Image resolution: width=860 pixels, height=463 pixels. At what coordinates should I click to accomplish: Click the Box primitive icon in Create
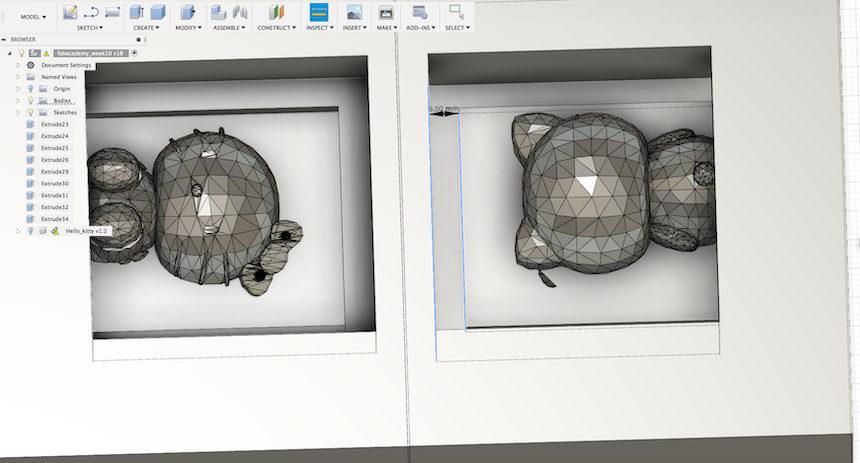158,12
